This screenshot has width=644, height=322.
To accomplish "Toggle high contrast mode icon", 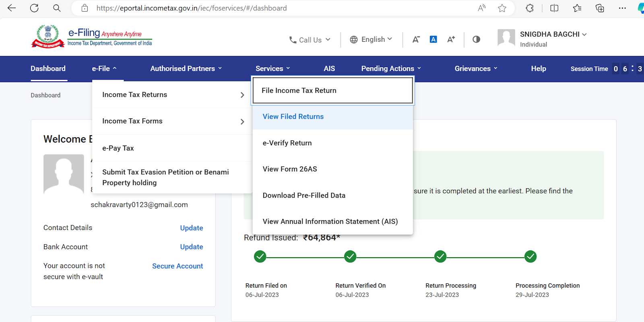I will [476, 39].
